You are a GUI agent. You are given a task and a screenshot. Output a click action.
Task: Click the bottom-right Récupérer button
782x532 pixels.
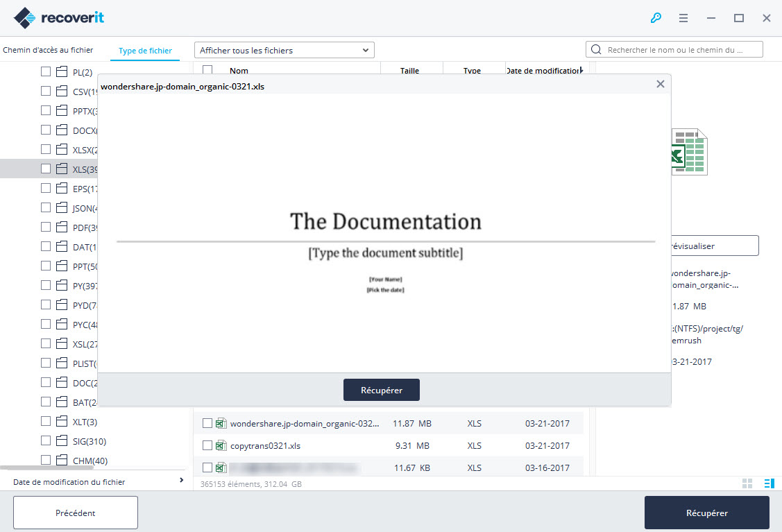[x=706, y=513]
